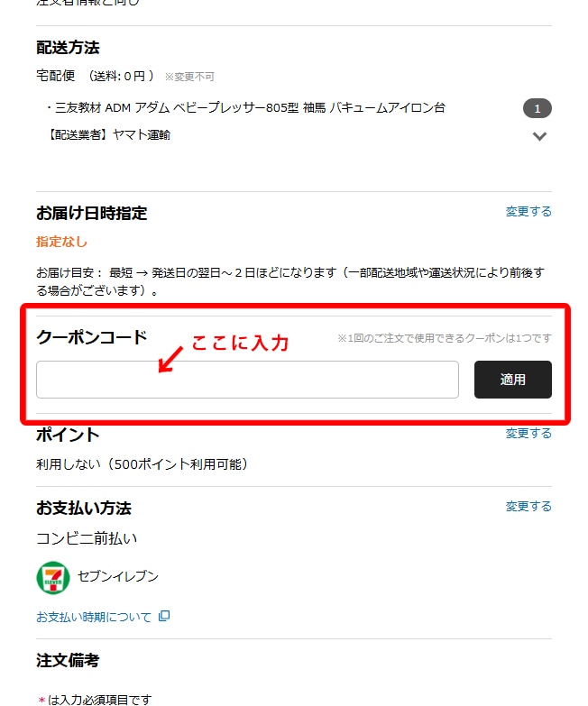Click 変更する next to ポイント

[528, 433]
